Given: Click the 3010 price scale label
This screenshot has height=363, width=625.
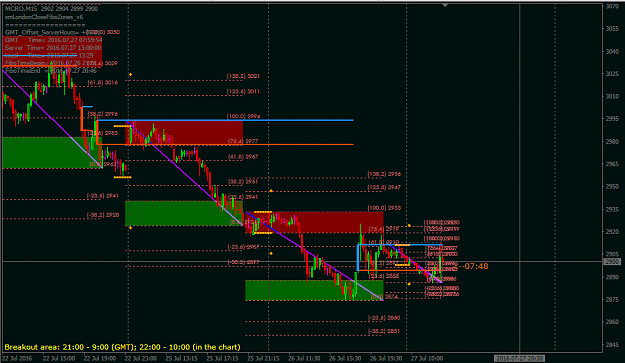Looking at the screenshot, I should pyautogui.click(x=612, y=96).
